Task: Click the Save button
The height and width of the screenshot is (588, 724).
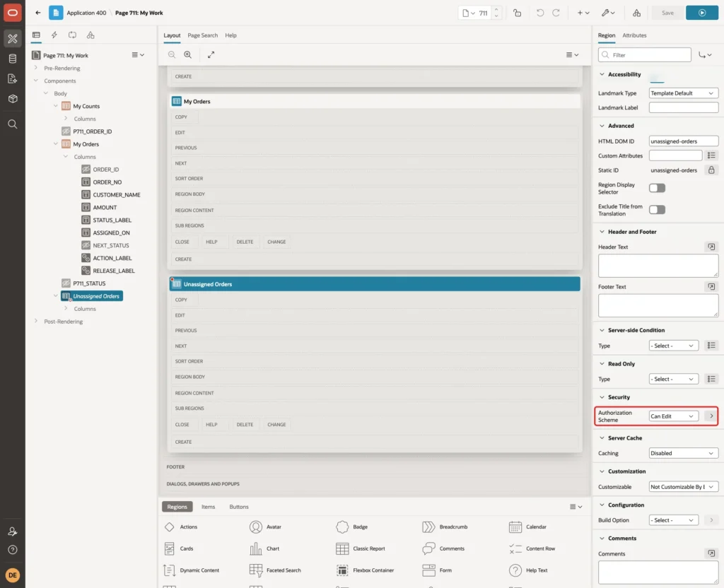Action: point(667,13)
